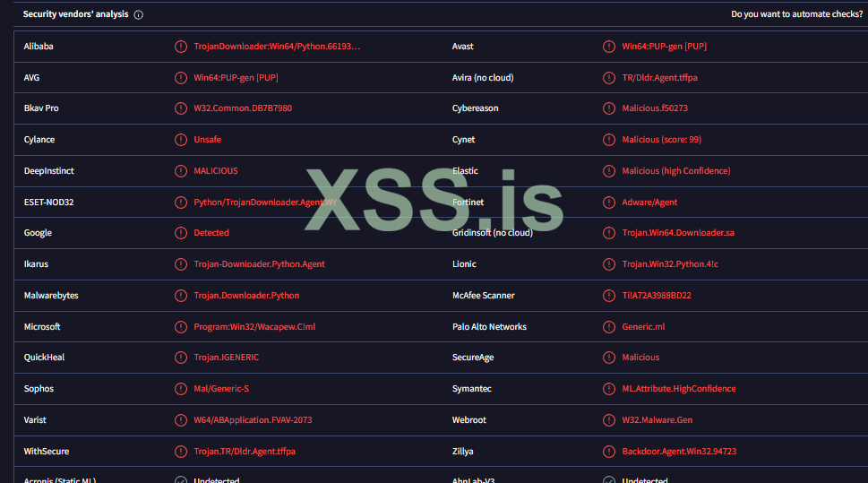The image size is (868, 483).
Task: Click the warning icon in the Lionic row
Action: click(x=609, y=264)
